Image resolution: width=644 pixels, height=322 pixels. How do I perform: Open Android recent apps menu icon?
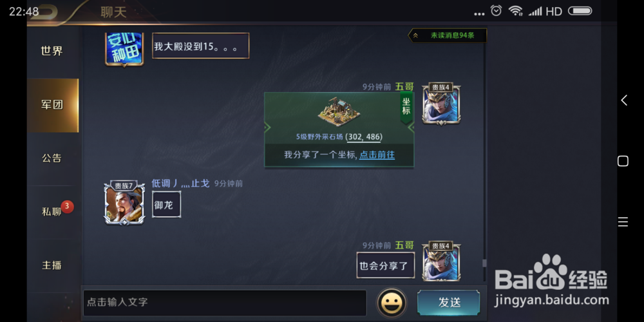[623, 222]
